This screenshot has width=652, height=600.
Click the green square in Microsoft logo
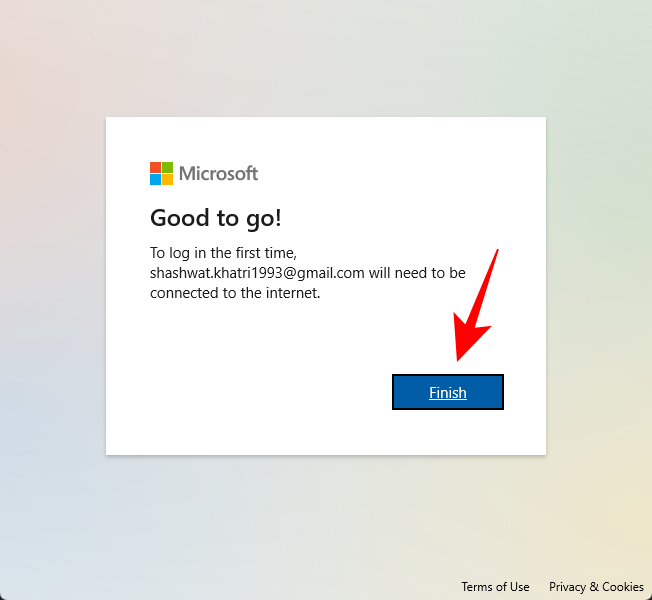tap(167, 168)
